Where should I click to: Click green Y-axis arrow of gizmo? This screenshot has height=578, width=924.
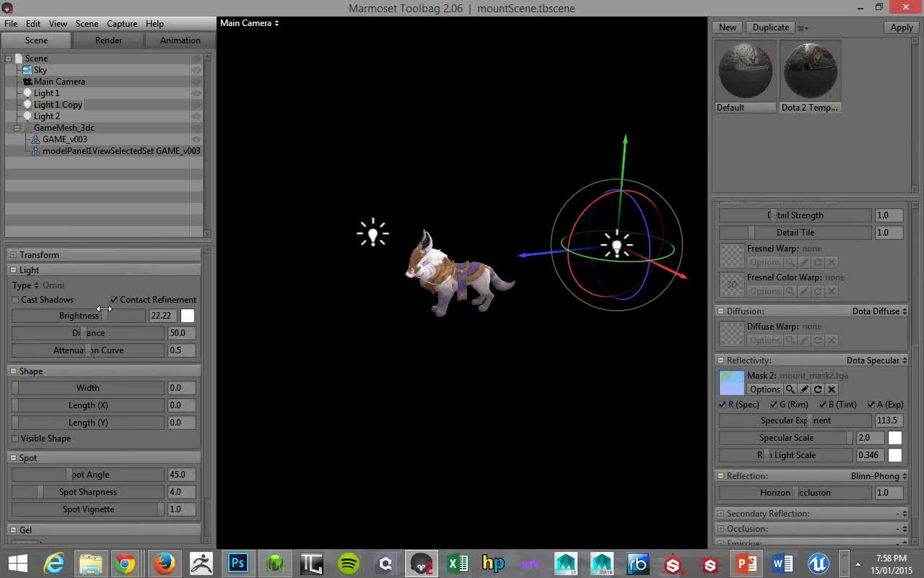625,140
